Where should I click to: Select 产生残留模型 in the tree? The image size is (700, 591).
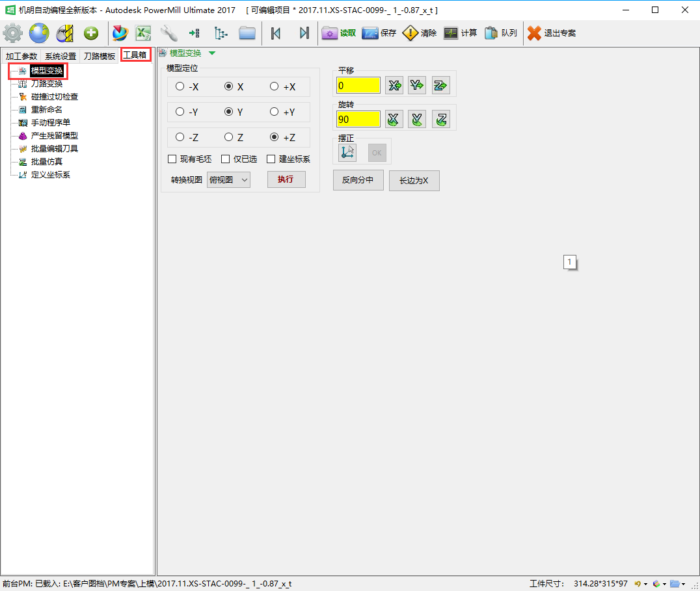click(x=55, y=136)
